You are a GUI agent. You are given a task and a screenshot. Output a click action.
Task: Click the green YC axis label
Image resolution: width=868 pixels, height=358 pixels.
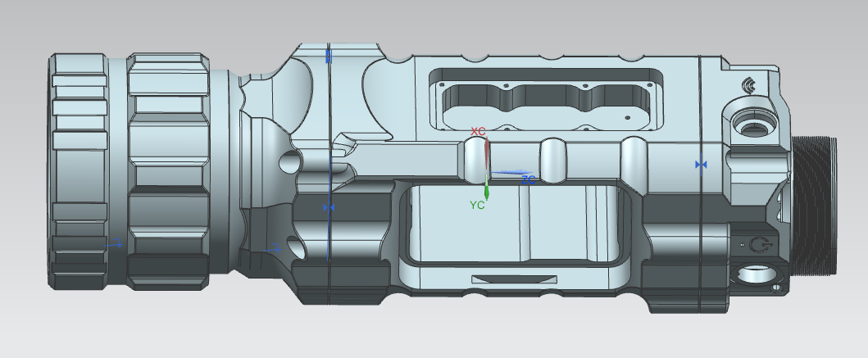click(x=476, y=206)
